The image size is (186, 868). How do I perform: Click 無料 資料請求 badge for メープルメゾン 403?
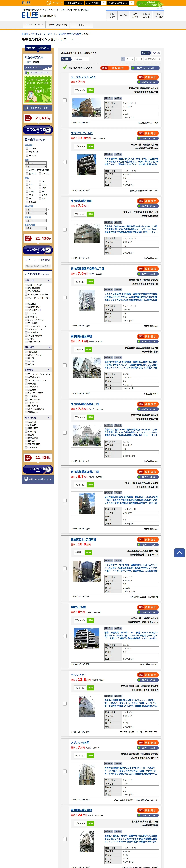148,77
